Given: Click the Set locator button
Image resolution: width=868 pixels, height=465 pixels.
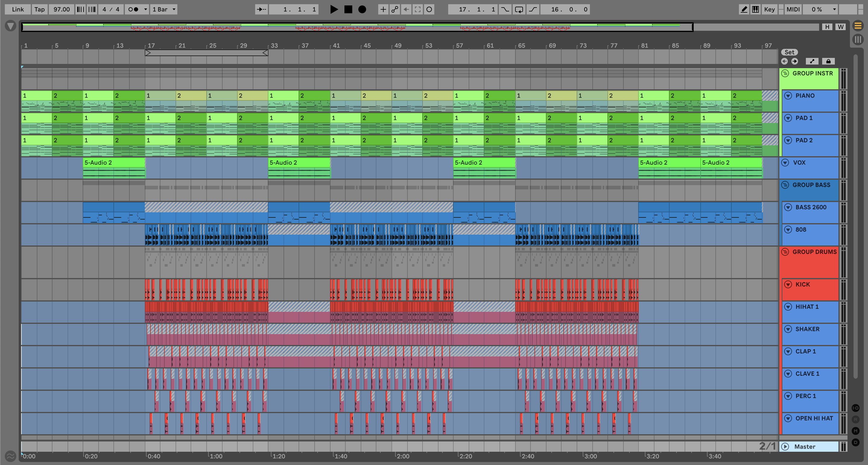Looking at the screenshot, I should click(789, 52).
